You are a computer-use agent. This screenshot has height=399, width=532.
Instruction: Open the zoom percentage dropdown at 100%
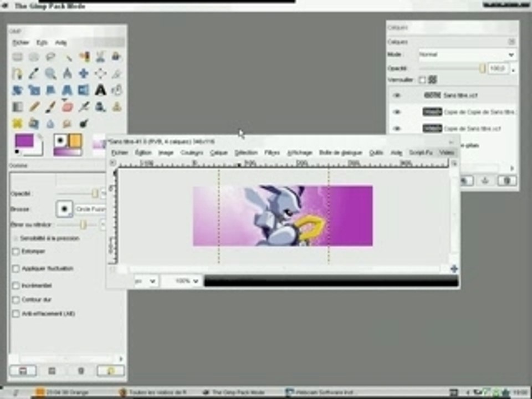[182, 281]
